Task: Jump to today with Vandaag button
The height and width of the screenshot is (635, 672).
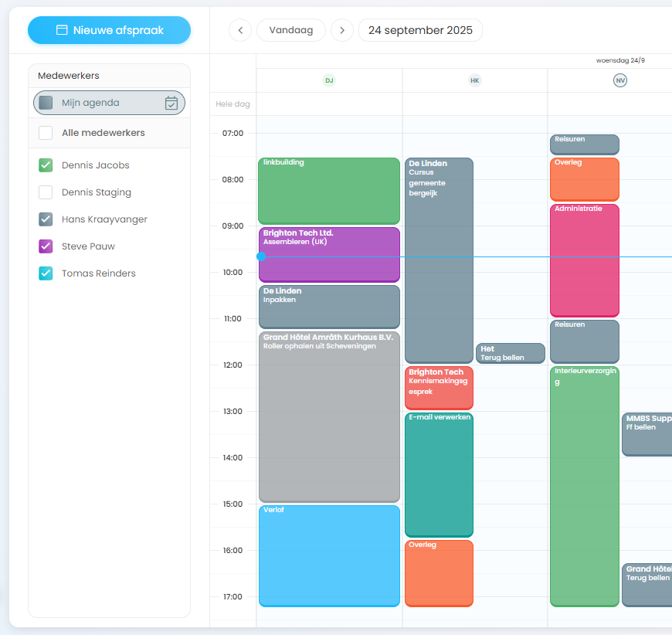Action: point(291,30)
